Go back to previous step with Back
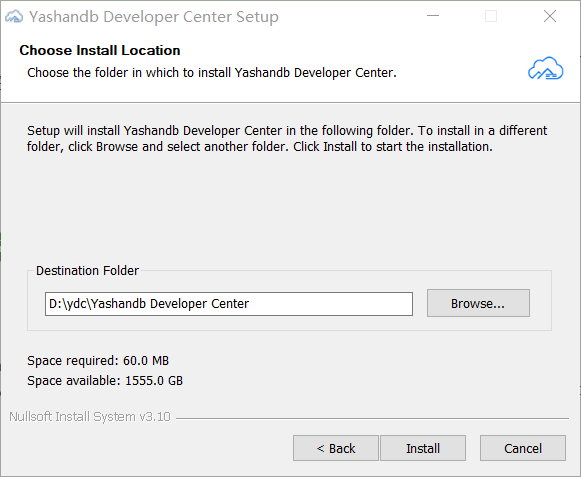The height and width of the screenshot is (477, 581). coord(336,448)
